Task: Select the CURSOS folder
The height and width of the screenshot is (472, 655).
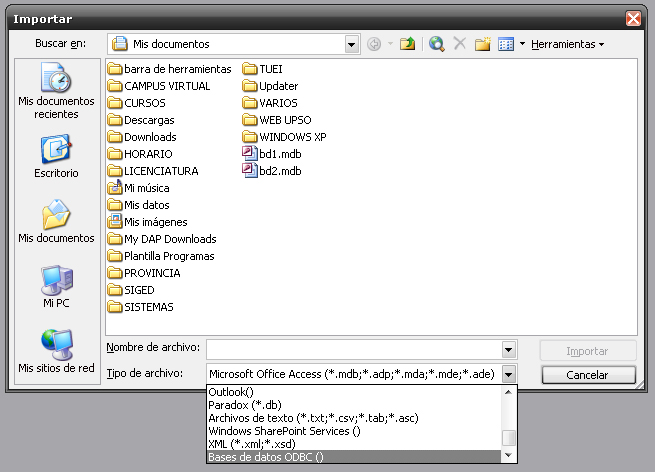Action: click(137, 103)
